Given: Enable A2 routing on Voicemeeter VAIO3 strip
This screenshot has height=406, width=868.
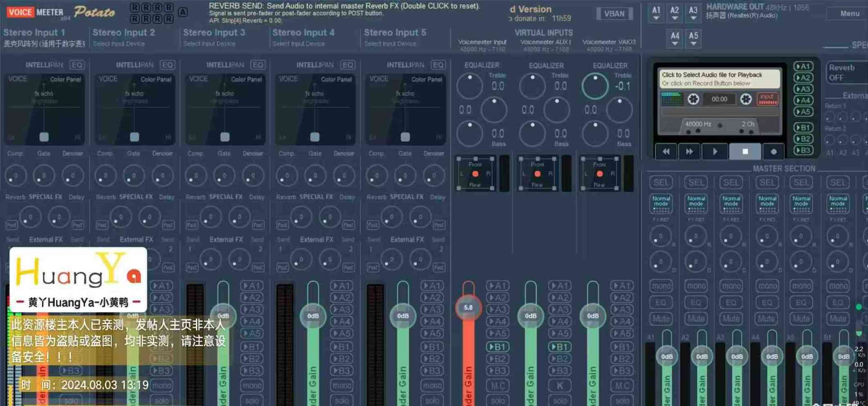Looking at the screenshot, I should coord(622,298).
